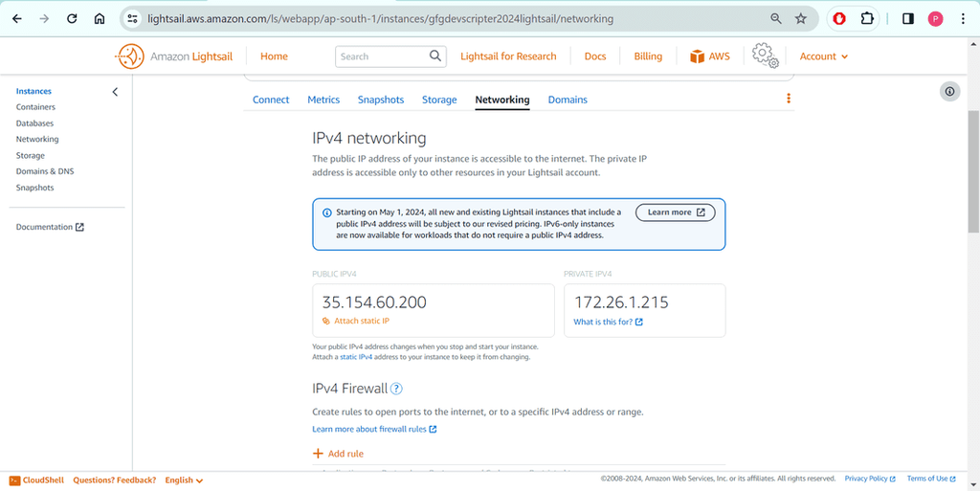980x491 pixels.
Task: Open the English language dropdown
Action: pyautogui.click(x=184, y=480)
